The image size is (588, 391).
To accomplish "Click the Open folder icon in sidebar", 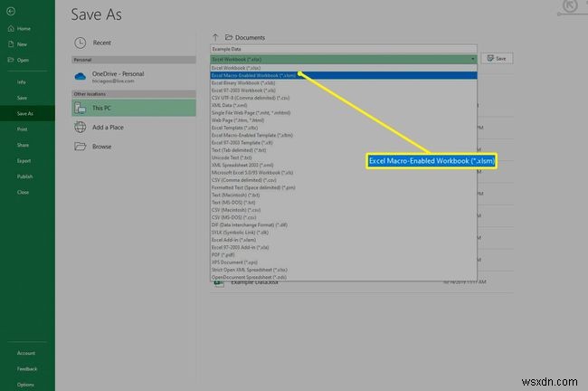I will [x=11, y=60].
